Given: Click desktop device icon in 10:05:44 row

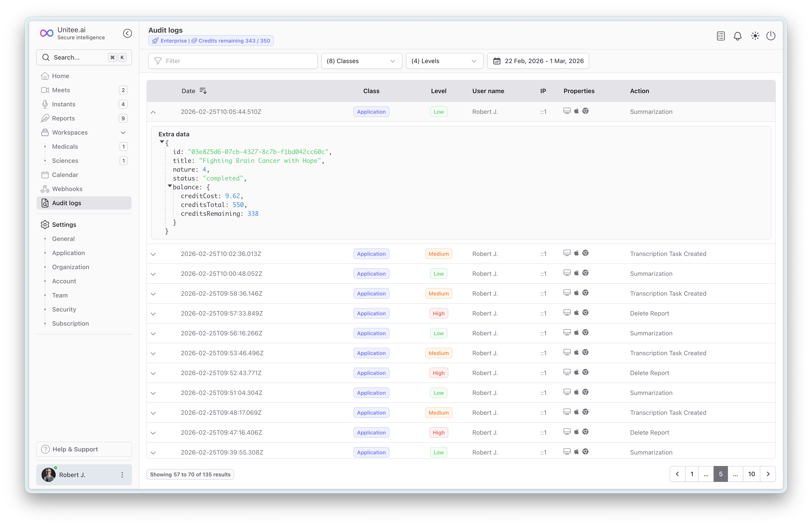Looking at the screenshot, I should 567,111.
